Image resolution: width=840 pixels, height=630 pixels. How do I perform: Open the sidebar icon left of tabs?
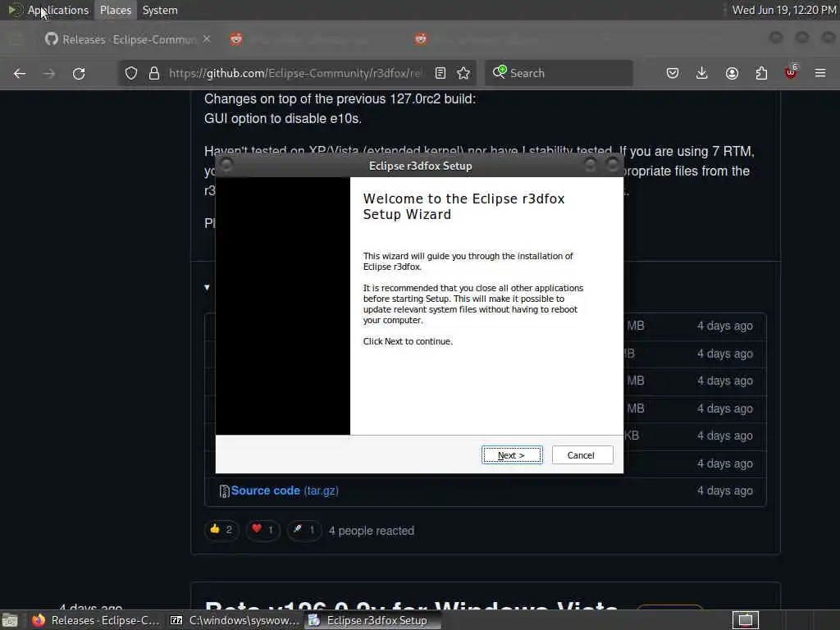(16, 39)
